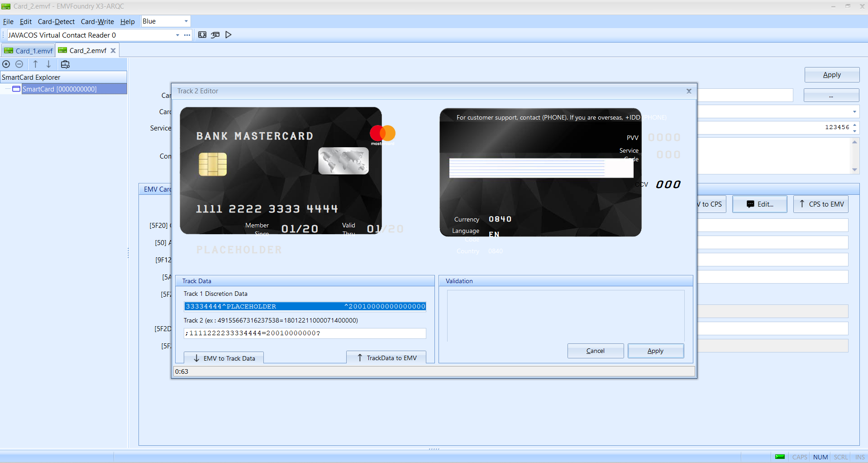Expand the JAVACOS Virtual Contact Reader dropdown
This screenshot has width=868, height=463.
point(177,35)
